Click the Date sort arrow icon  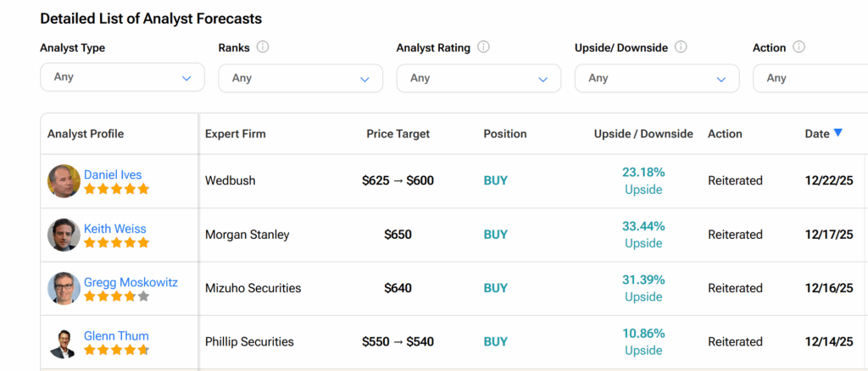coord(838,133)
